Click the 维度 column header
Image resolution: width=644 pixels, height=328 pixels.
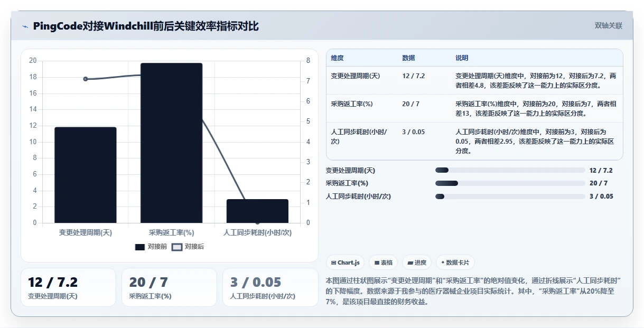[338, 58]
